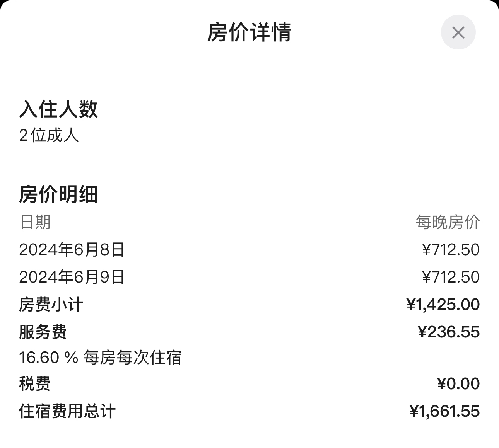Screen dimensions: 499x448
Task: Select the 服务费 label
Action: 43,332
